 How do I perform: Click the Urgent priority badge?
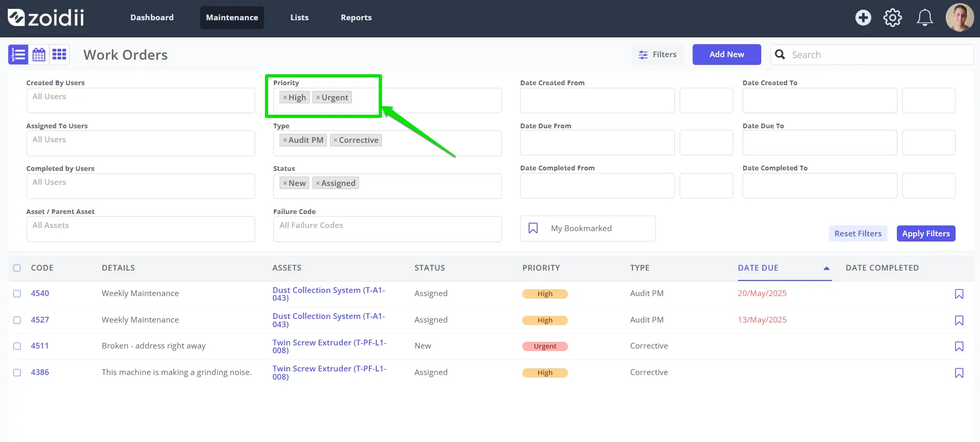(x=545, y=346)
